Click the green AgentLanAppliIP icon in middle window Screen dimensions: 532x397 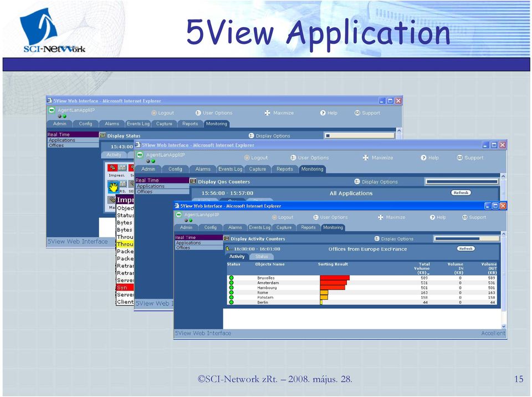(x=140, y=155)
